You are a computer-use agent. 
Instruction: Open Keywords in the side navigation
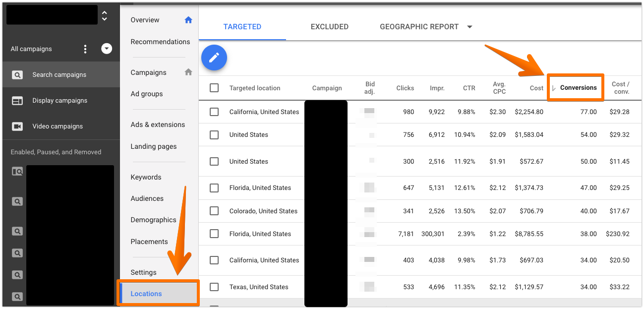click(146, 177)
